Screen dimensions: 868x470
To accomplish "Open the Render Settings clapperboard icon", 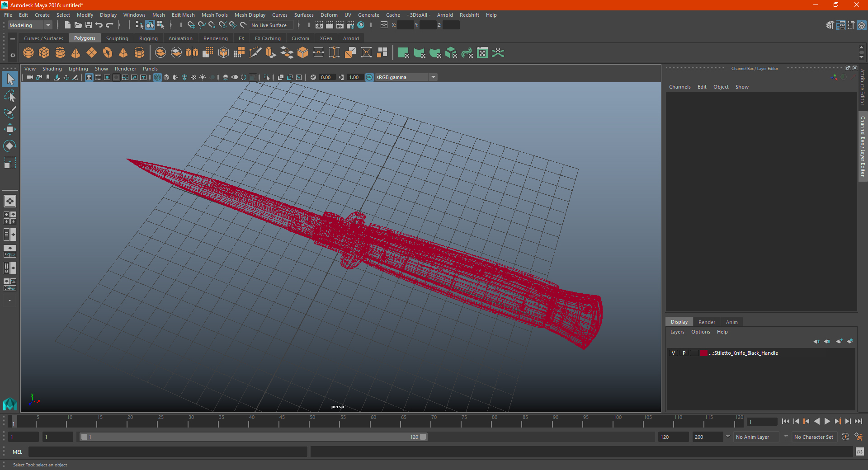I will [350, 25].
